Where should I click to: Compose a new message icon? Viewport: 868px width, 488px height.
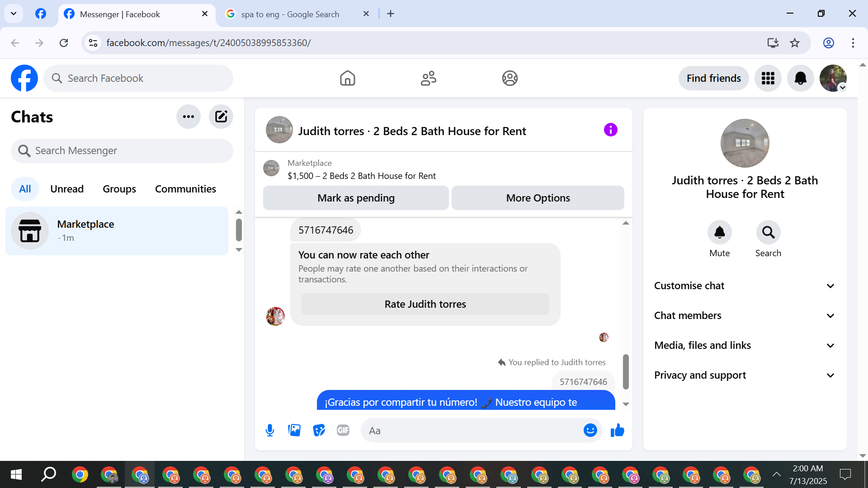[221, 117]
